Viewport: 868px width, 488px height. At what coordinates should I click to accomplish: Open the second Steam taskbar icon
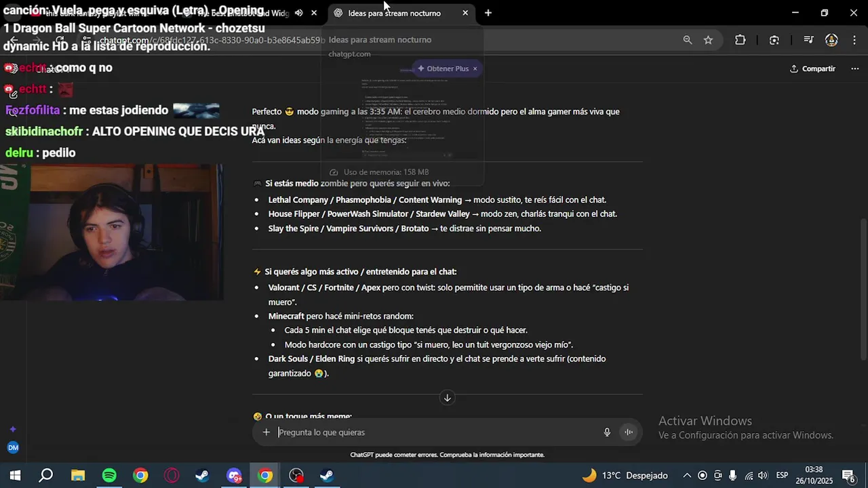click(327, 475)
